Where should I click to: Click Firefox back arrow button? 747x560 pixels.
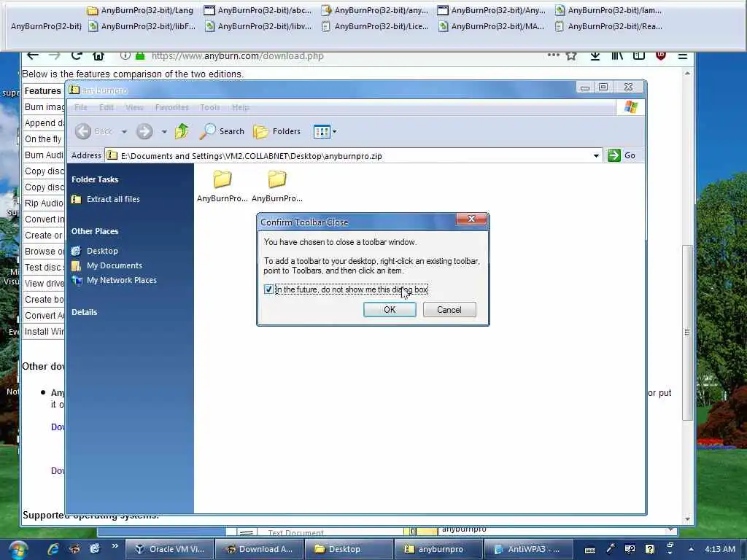[32, 55]
